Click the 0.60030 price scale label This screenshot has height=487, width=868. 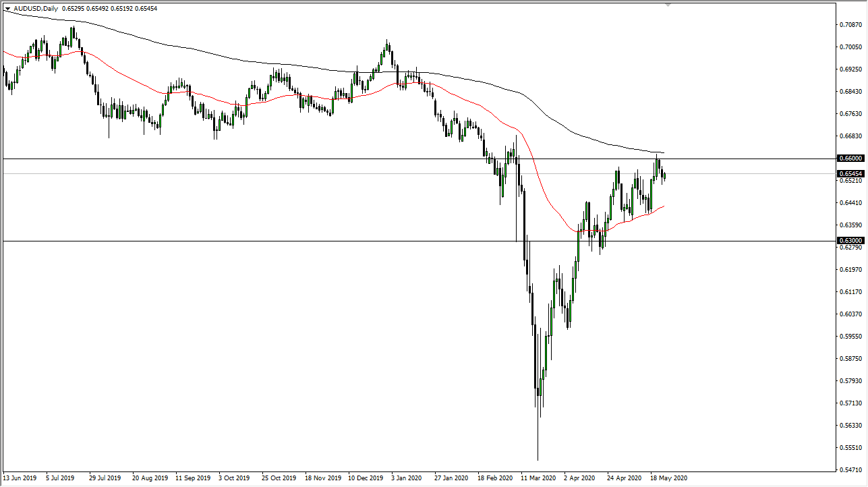(x=850, y=314)
